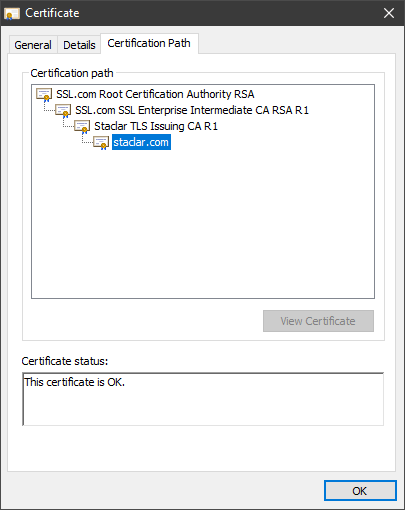Confirm with the OK button
The height and width of the screenshot is (510, 405).
click(360, 491)
